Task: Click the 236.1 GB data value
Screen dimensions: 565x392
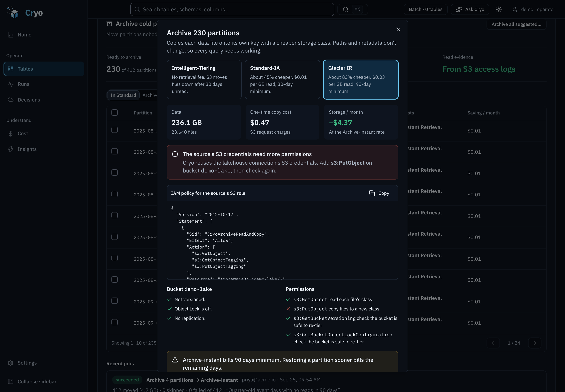Action: coord(187,122)
